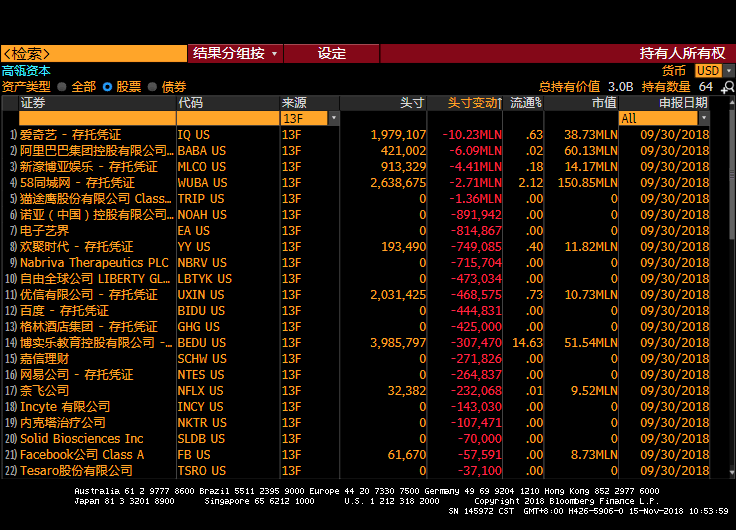Select row Tesaro股份有限公司

(x=356, y=470)
